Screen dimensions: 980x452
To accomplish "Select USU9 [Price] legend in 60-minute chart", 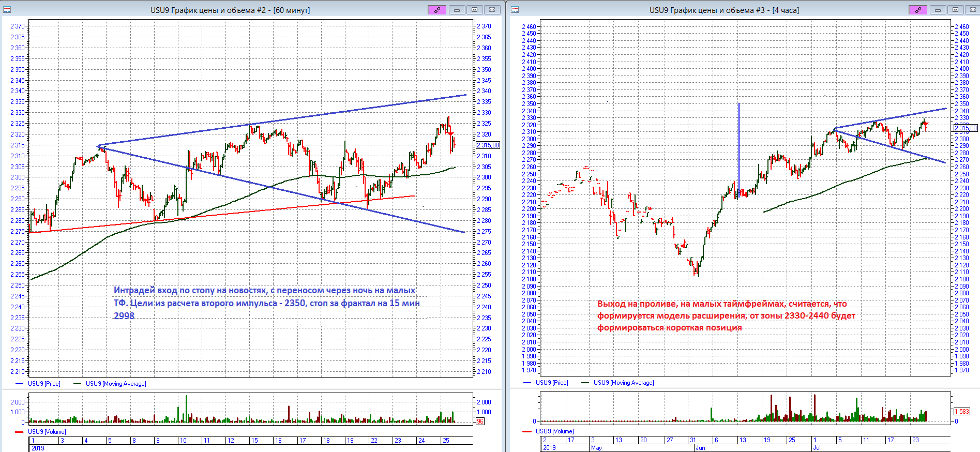I will click(x=43, y=384).
